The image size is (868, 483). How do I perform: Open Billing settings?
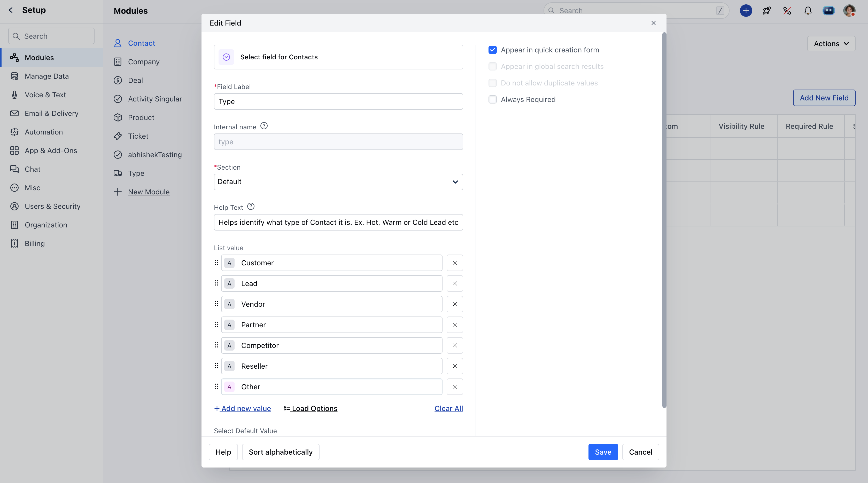coord(52,243)
